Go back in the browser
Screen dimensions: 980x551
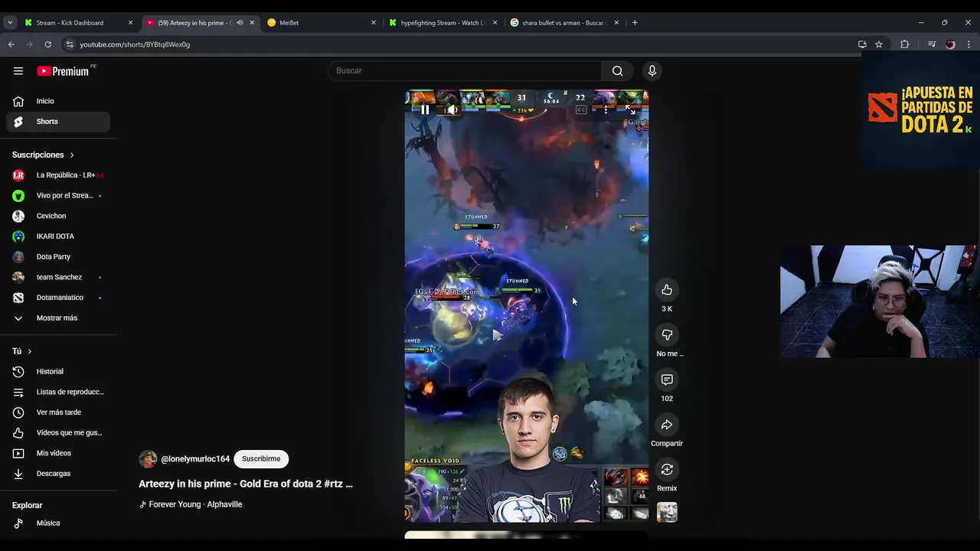click(11, 44)
